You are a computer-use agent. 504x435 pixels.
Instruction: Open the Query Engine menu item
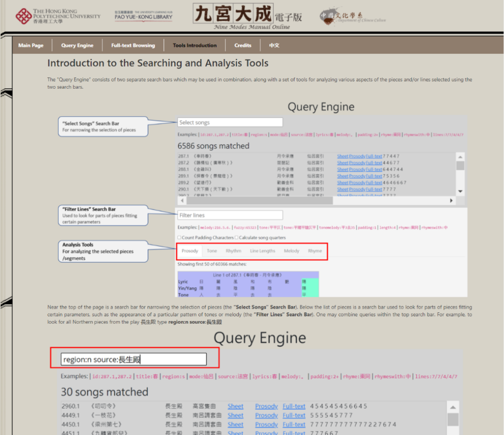click(x=77, y=45)
